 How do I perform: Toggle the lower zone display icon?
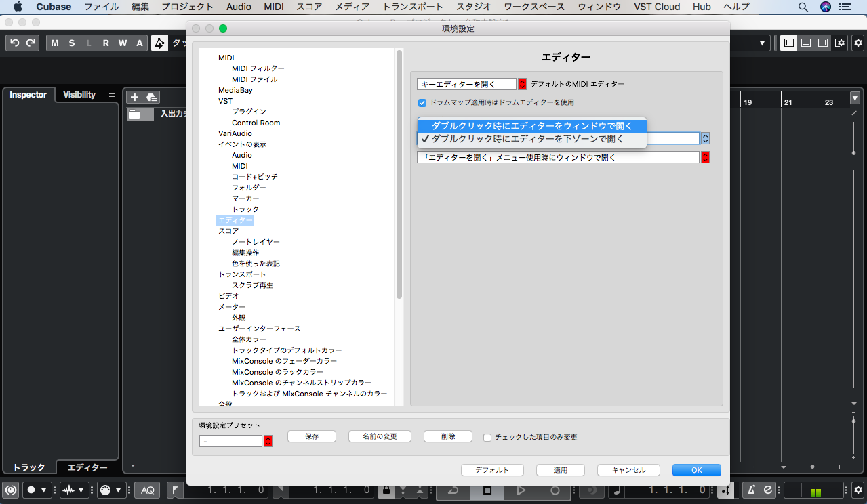806,43
